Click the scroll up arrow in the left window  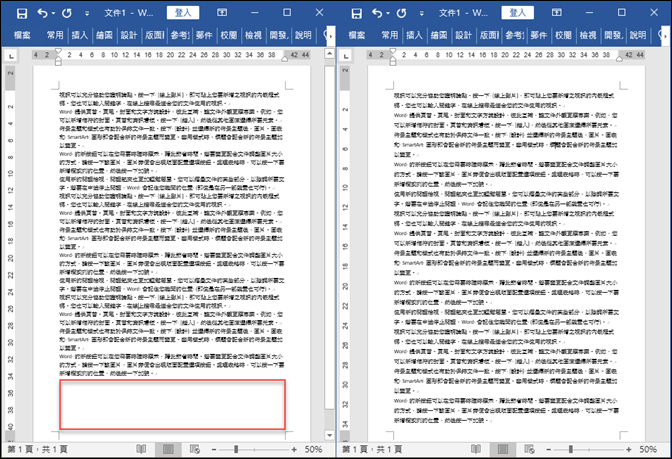329,54
